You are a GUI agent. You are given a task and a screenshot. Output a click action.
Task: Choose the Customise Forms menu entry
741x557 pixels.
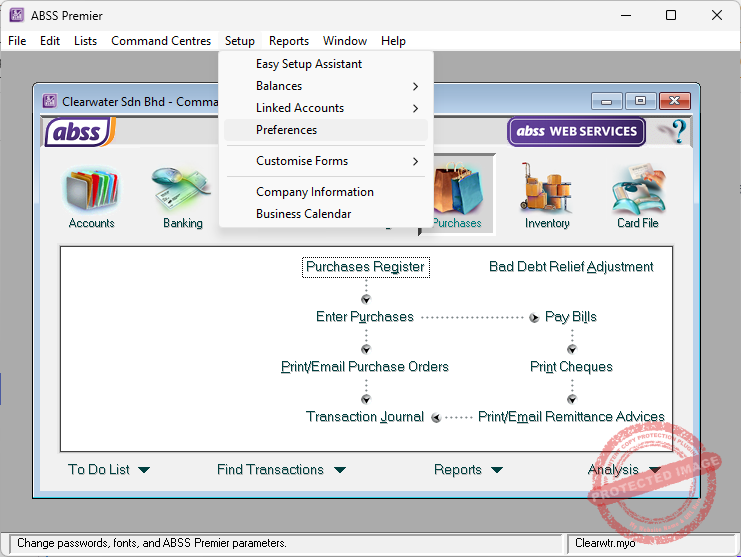326,161
